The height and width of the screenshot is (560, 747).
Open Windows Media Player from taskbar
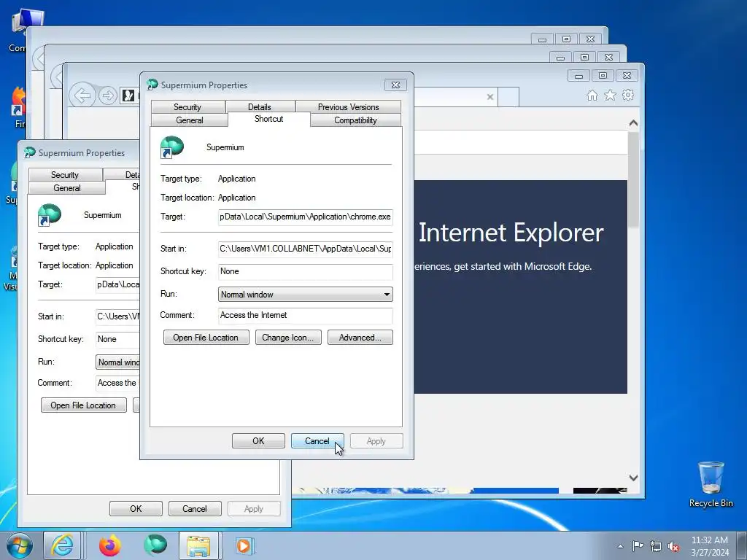click(x=244, y=545)
